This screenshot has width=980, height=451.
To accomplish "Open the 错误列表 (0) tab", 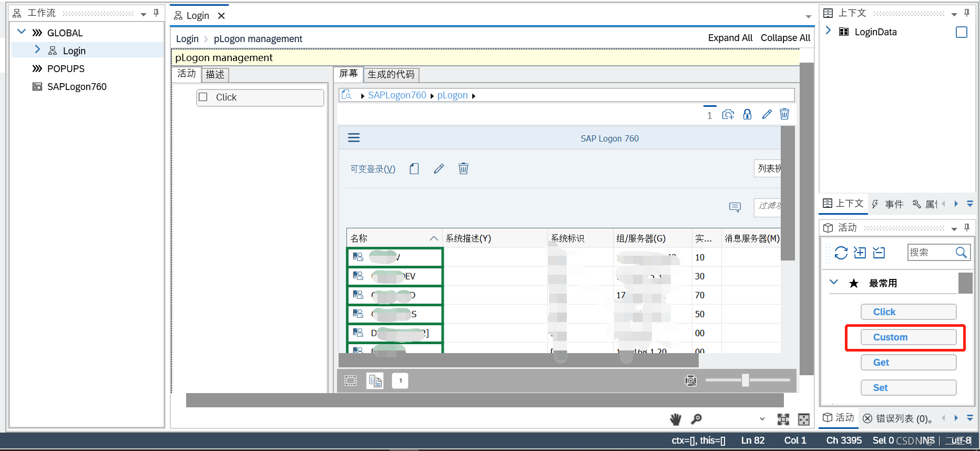I will pos(897,418).
